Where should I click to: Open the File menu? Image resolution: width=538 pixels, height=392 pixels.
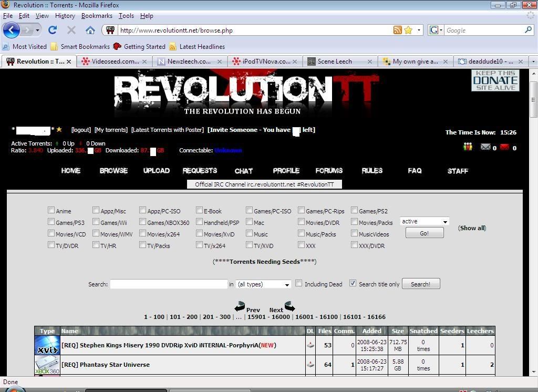pyautogui.click(x=7, y=16)
